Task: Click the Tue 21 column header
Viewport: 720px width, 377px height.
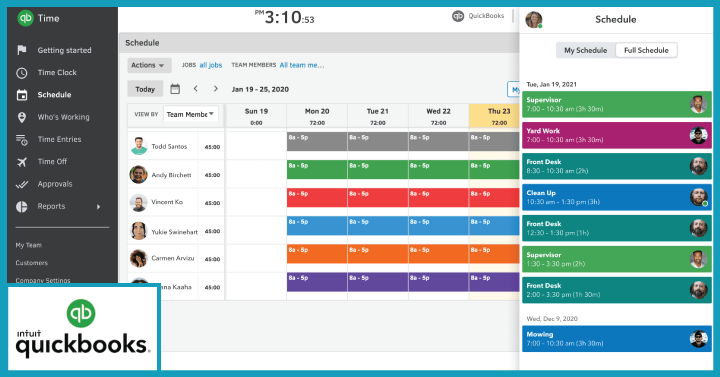Action: (377, 116)
